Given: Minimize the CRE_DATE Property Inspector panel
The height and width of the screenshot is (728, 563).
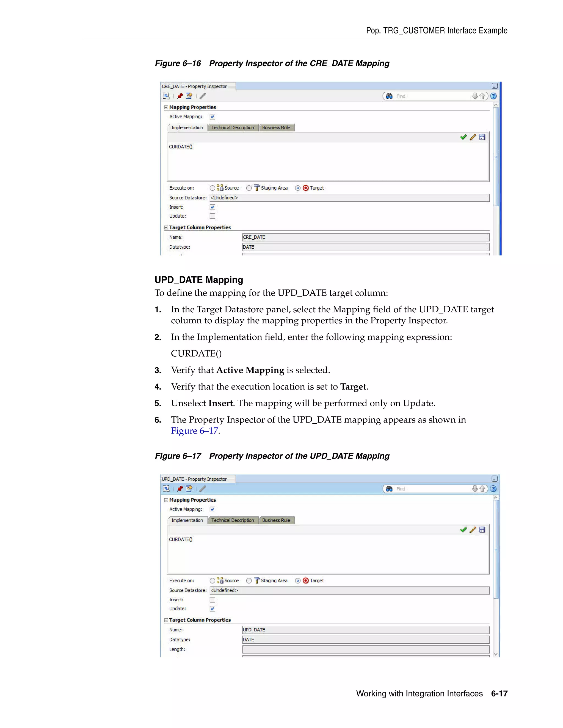Looking at the screenshot, I should point(495,86).
